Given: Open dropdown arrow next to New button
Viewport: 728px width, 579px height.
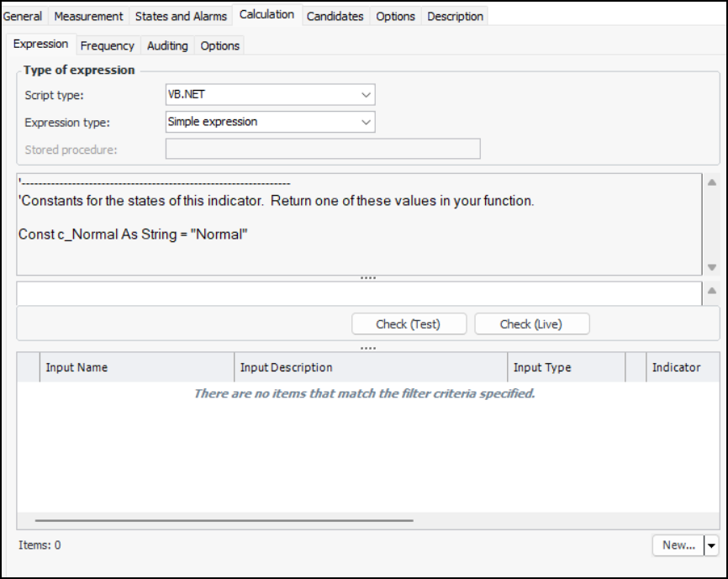Looking at the screenshot, I should (712, 545).
